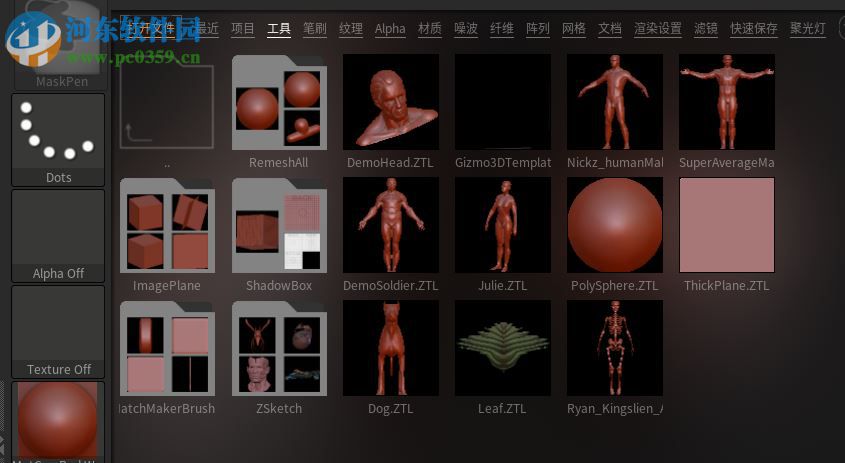845x463 pixels.
Task: Switch to the 项目 tab
Action: 243,28
